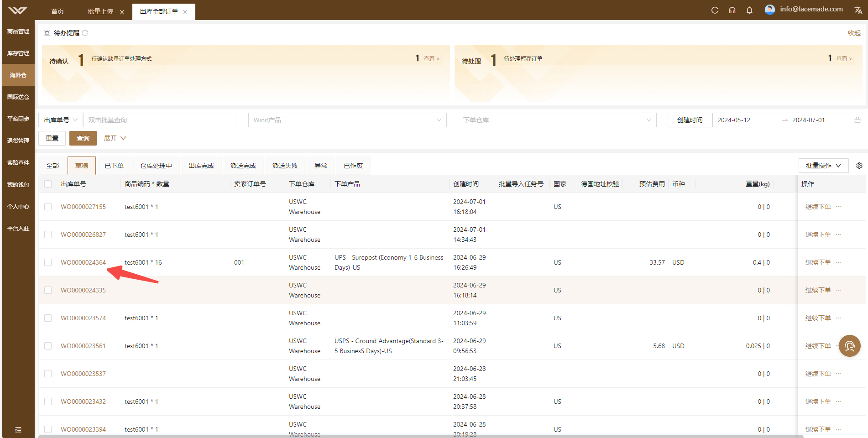
Task: Click 继续下单 for WO0000023561
Action: click(818, 346)
